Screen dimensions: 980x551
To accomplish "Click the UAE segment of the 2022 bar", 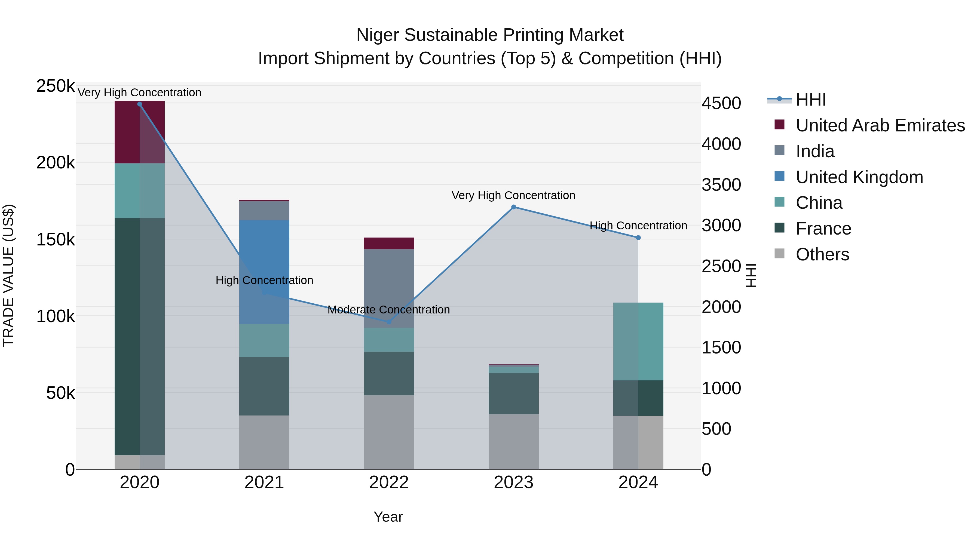I will (389, 243).
